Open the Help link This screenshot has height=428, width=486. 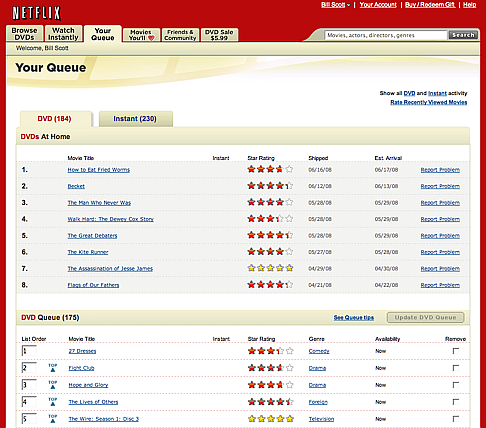tap(469, 5)
